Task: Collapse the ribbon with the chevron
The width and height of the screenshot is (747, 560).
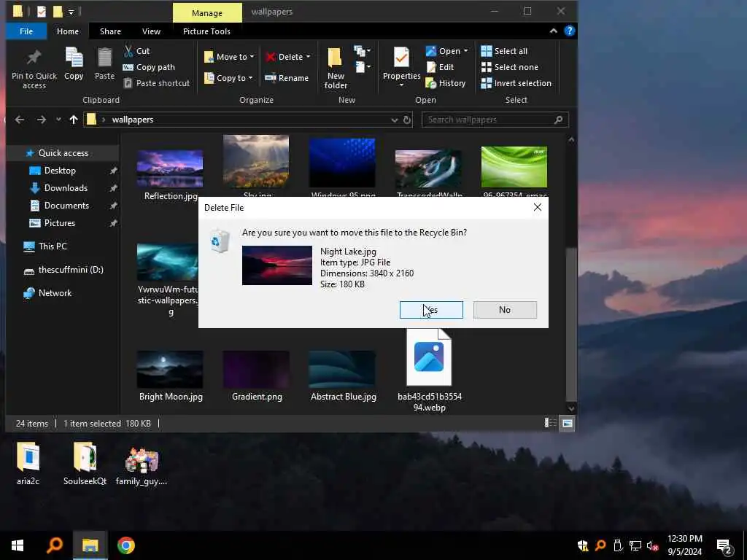Action: [x=554, y=31]
